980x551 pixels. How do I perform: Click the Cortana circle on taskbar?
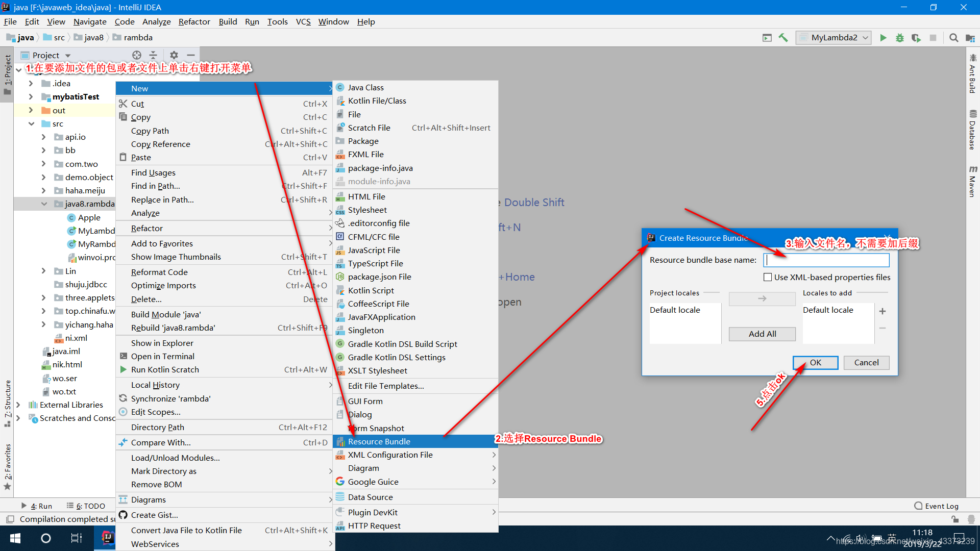pyautogui.click(x=46, y=538)
